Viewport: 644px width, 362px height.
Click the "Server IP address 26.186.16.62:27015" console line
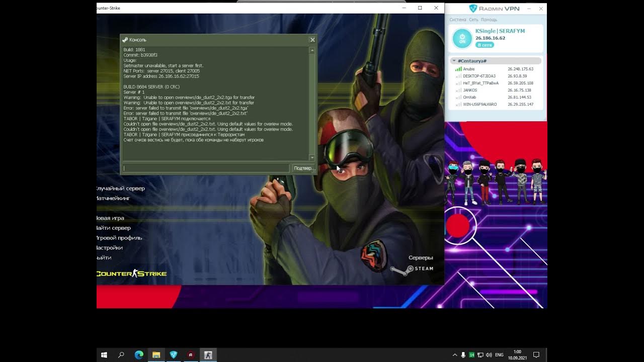tap(161, 76)
